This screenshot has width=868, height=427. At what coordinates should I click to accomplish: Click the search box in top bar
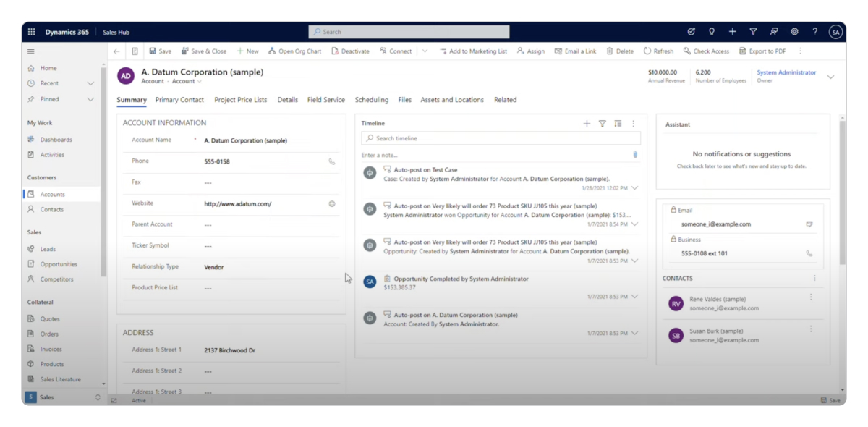click(x=409, y=32)
